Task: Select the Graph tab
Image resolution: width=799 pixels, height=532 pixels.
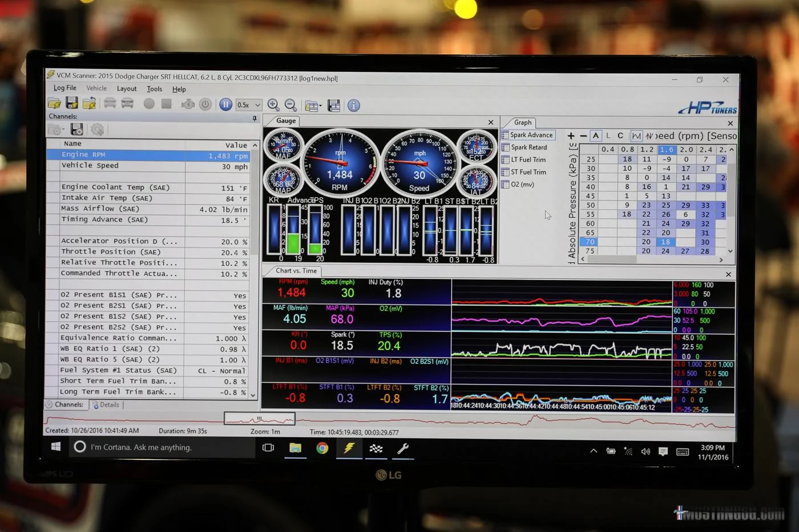Action: coord(522,122)
